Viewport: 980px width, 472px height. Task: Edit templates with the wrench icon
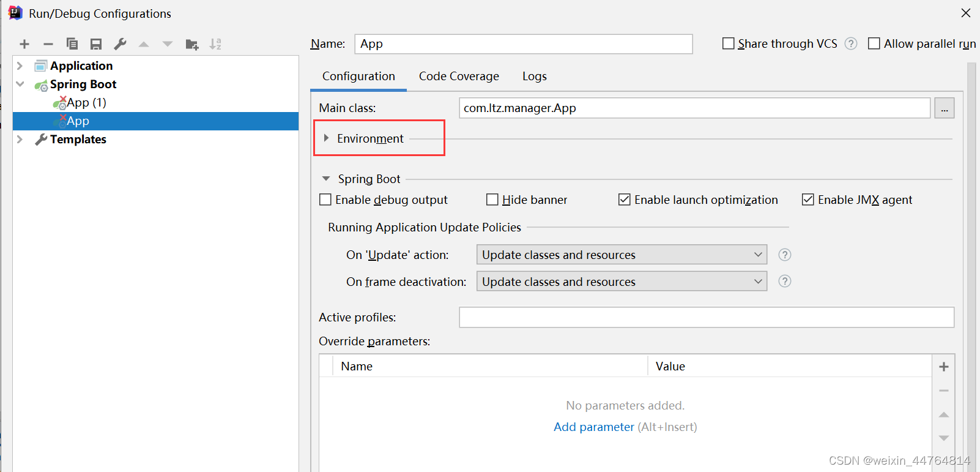click(x=120, y=44)
